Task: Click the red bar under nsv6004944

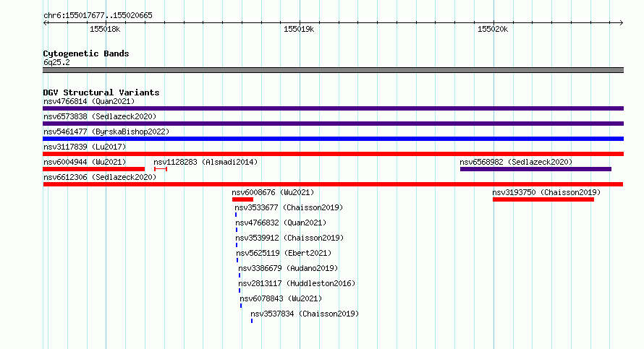Action: pyautogui.click(x=93, y=169)
